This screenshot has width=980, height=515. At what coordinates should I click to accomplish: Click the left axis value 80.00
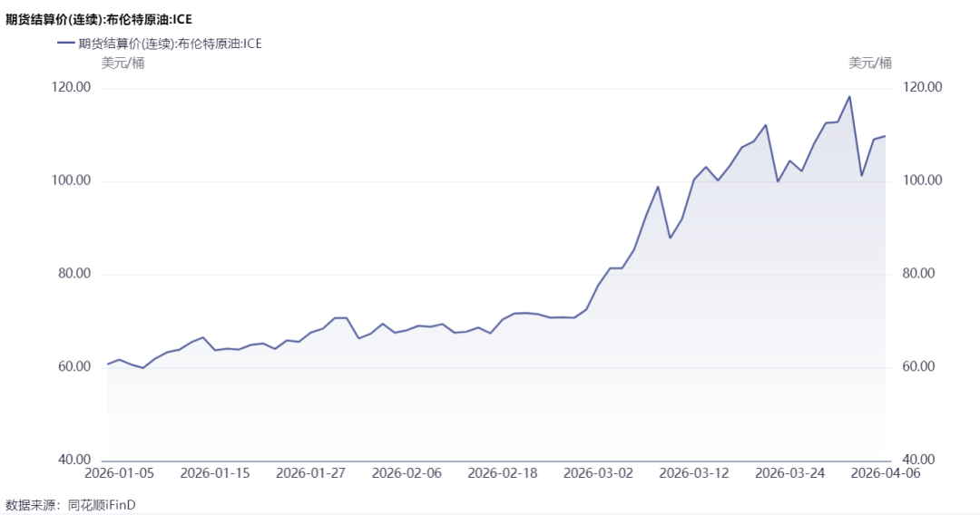74,274
